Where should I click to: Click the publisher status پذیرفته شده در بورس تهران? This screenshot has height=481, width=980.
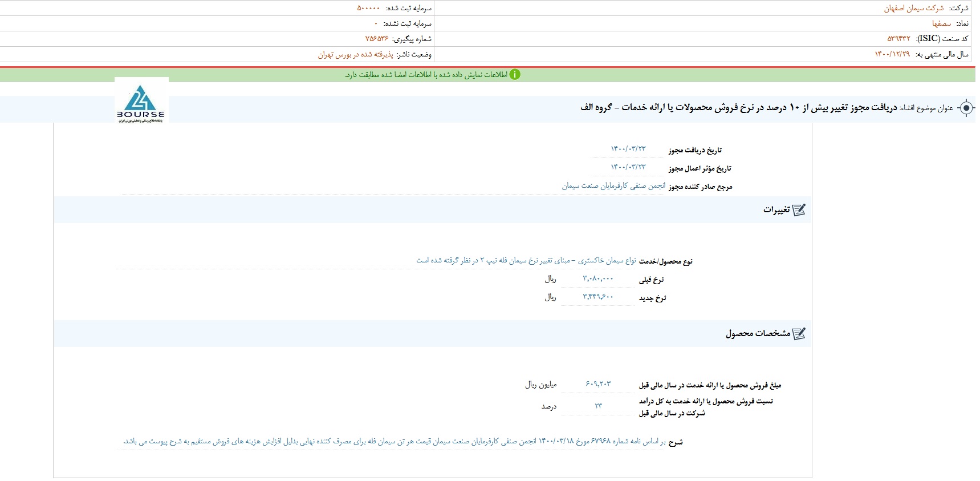pyautogui.click(x=355, y=54)
